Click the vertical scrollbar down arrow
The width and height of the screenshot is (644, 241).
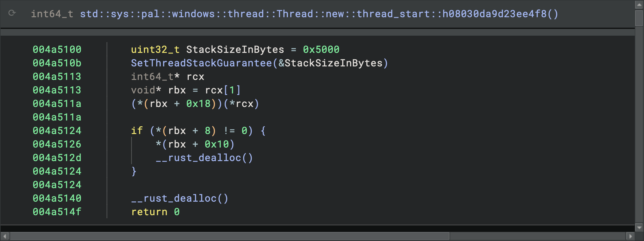639,228
